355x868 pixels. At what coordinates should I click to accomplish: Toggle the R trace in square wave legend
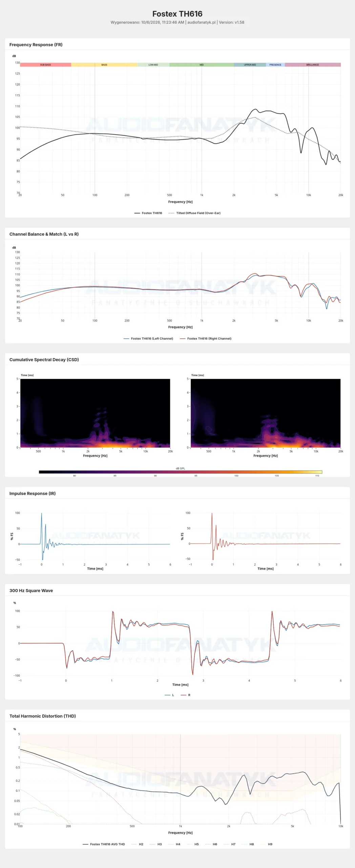pos(186,695)
